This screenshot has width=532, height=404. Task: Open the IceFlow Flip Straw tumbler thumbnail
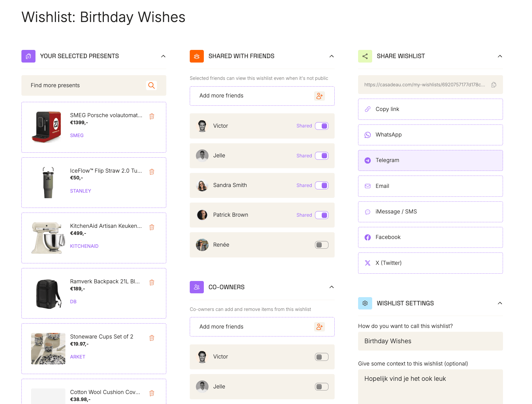tap(48, 183)
